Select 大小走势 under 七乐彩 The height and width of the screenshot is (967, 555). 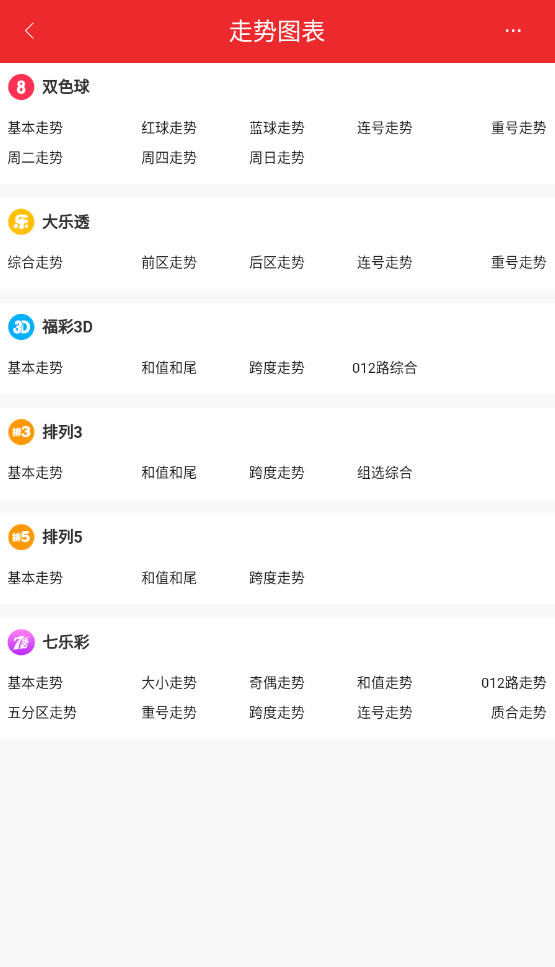click(169, 683)
